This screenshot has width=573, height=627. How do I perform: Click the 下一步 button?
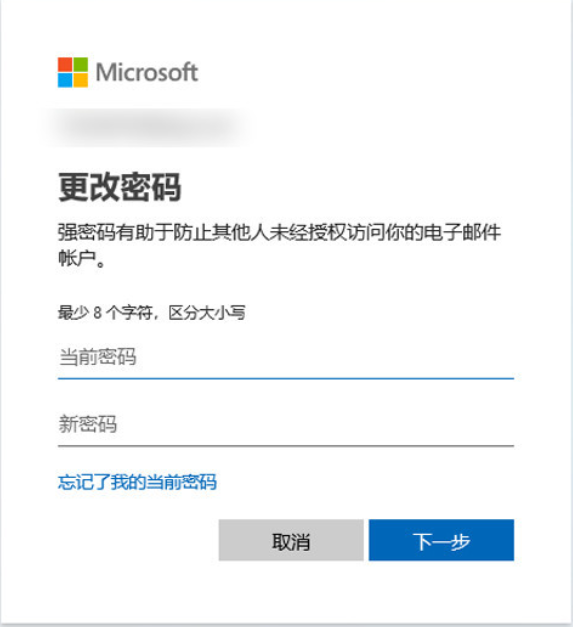click(441, 540)
